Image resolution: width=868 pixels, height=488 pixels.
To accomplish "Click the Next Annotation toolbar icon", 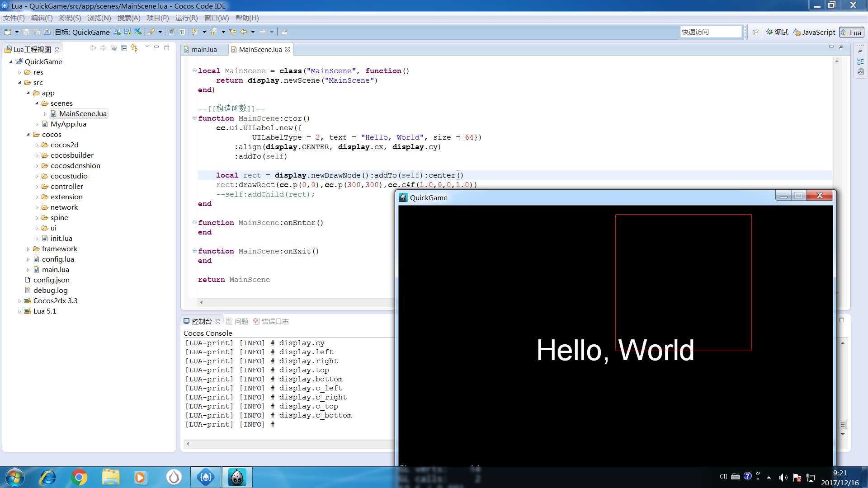I will 194,32.
